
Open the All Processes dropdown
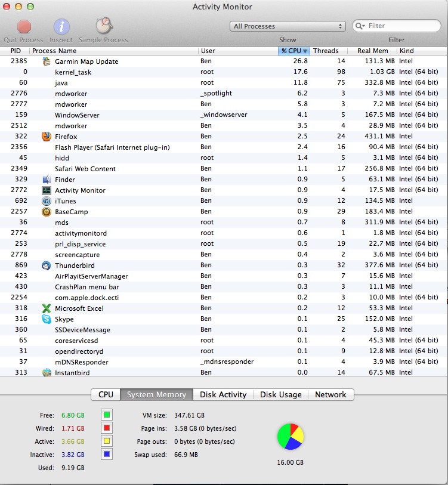[288, 26]
